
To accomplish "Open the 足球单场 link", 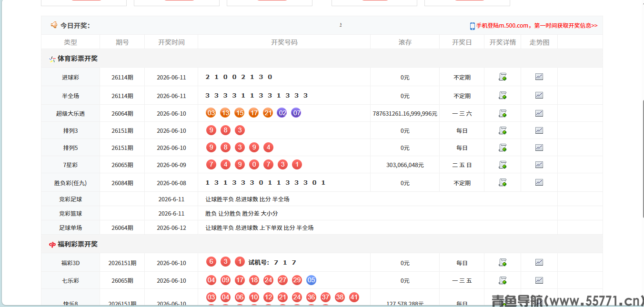I will click(x=70, y=228).
